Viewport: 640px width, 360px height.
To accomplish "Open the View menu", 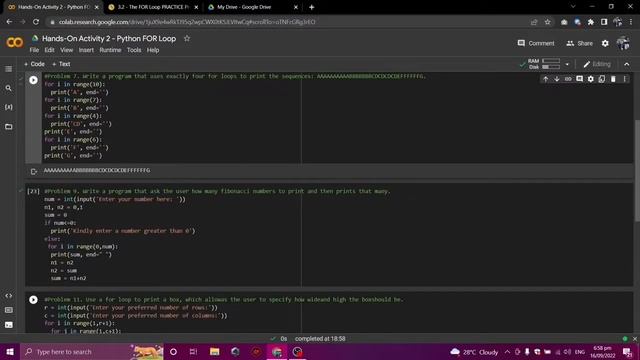I will point(67,50).
